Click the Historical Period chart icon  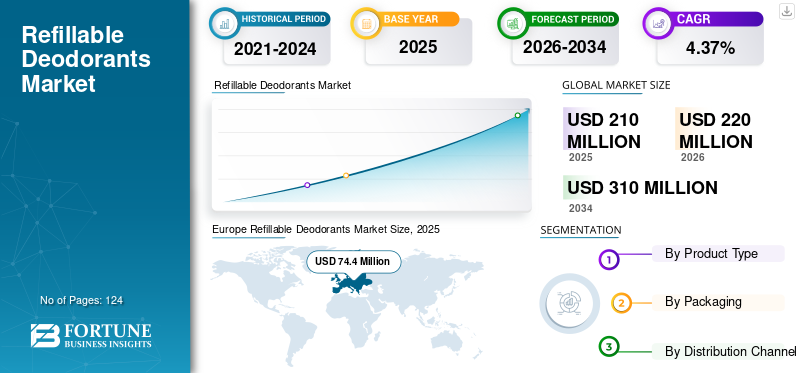pyautogui.click(x=224, y=23)
